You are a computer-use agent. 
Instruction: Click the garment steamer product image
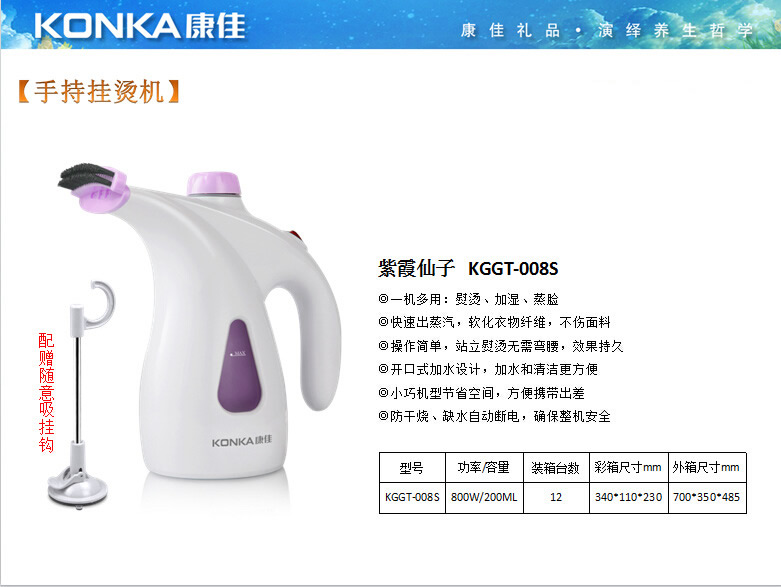click(x=200, y=322)
